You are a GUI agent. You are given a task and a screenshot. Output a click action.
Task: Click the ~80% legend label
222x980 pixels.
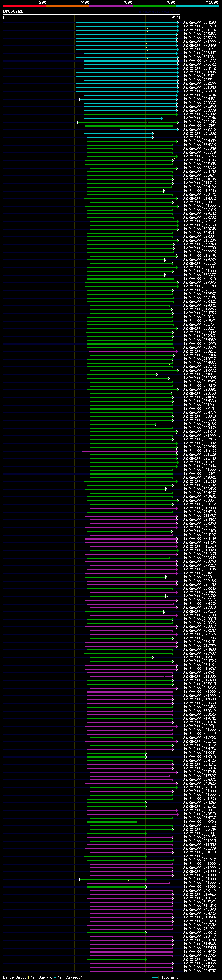170,2
